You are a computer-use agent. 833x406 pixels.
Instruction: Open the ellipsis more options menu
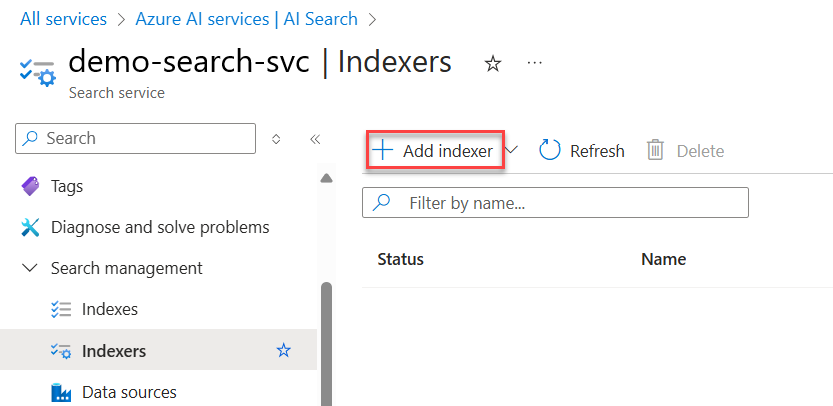[534, 63]
